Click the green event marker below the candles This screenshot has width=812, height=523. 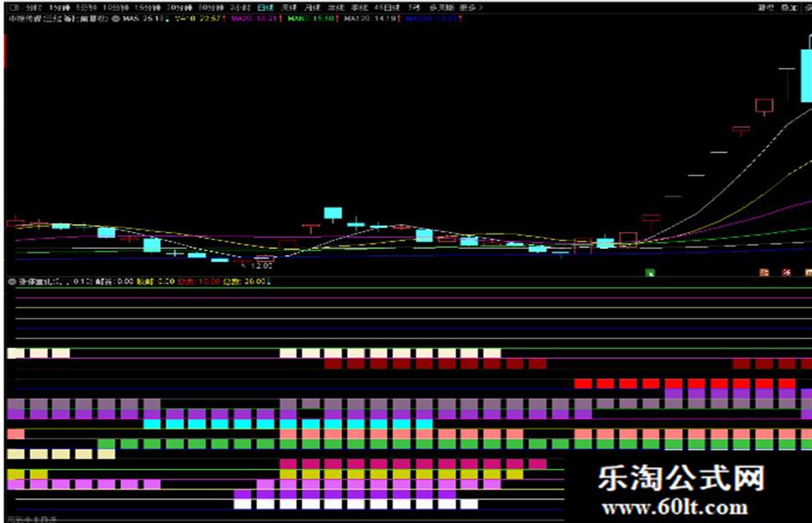650,272
